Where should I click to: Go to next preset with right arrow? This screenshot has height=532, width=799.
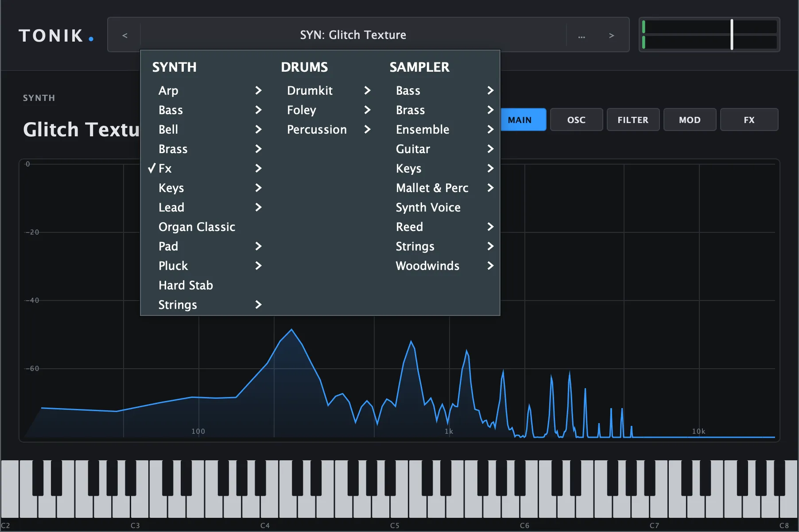click(x=611, y=35)
